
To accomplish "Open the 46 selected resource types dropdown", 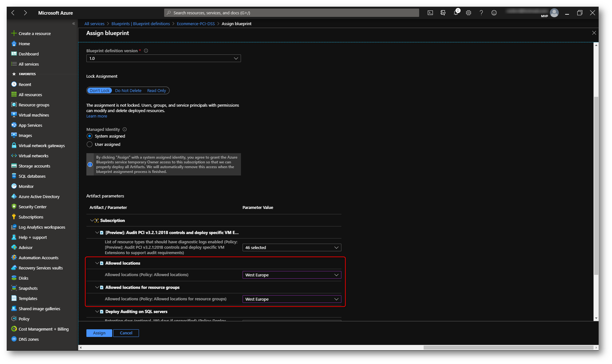I will (x=292, y=247).
